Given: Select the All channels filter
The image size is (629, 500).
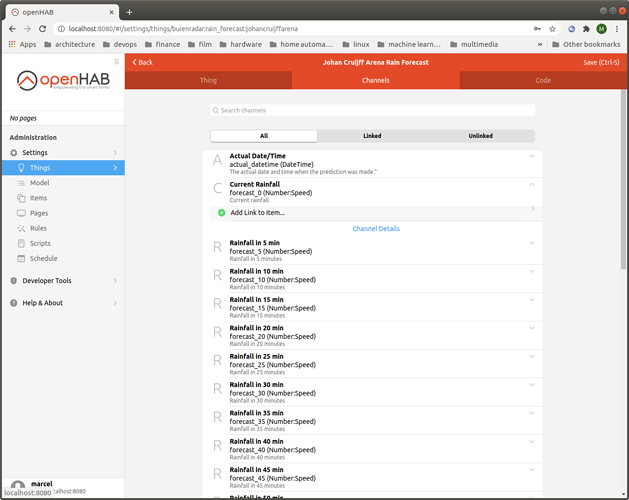Looking at the screenshot, I should [x=264, y=136].
